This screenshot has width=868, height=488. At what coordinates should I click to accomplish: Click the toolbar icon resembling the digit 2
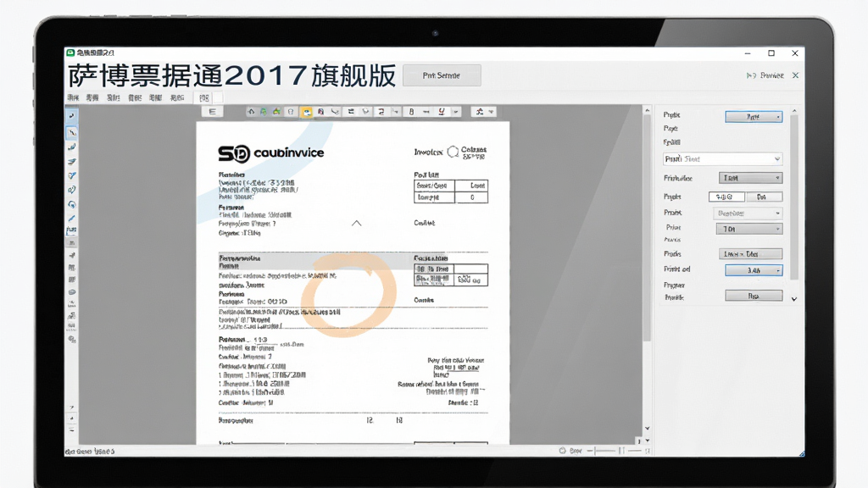point(381,112)
